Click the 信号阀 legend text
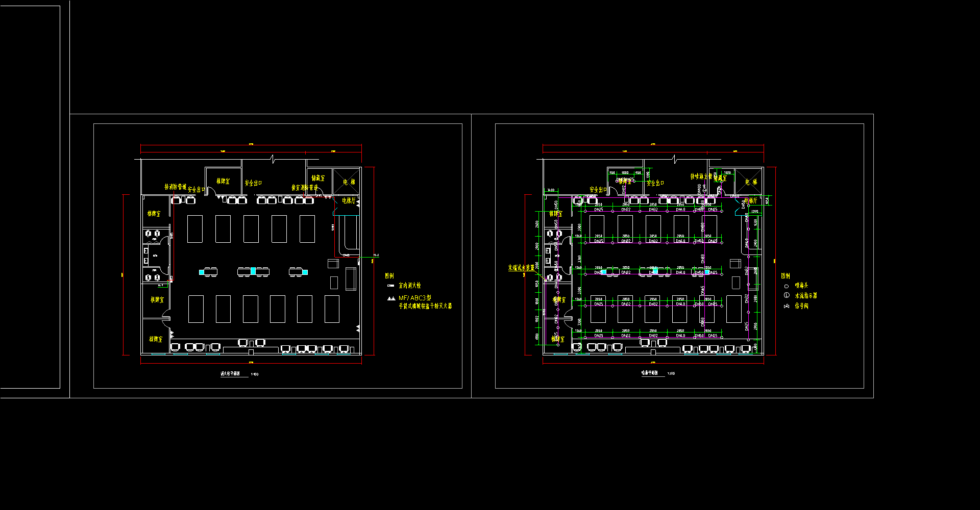The height and width of the screenshot is (510, 980). (x=801, y=306)
